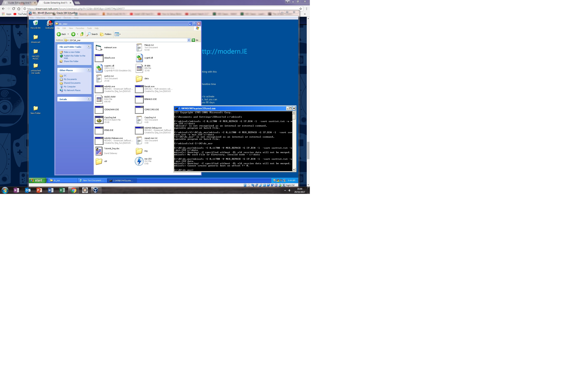Click the Go button beside Address bar
Image resolution: width=588 pixels, height=373 pixels.
pyautogui.click(x=195, y=40)
